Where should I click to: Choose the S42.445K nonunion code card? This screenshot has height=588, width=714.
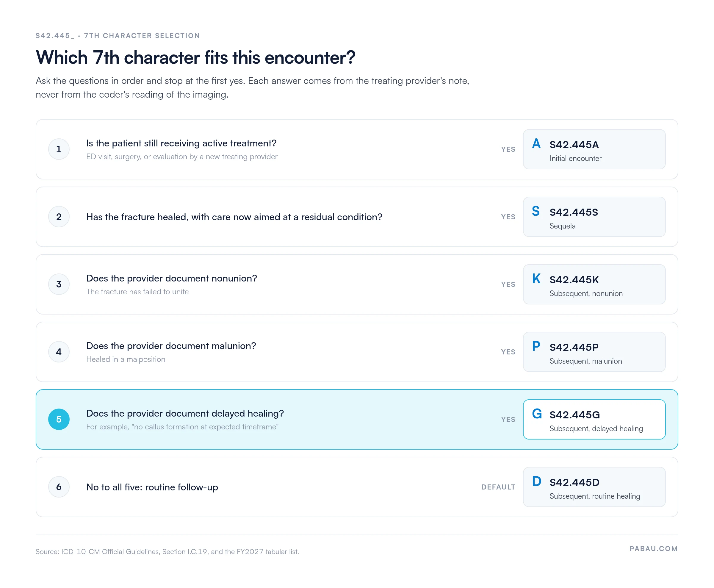click(x=594, y=284)
